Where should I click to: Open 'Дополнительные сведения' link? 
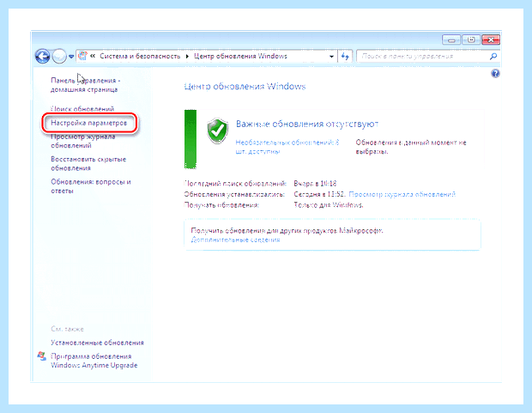point(235,240)
